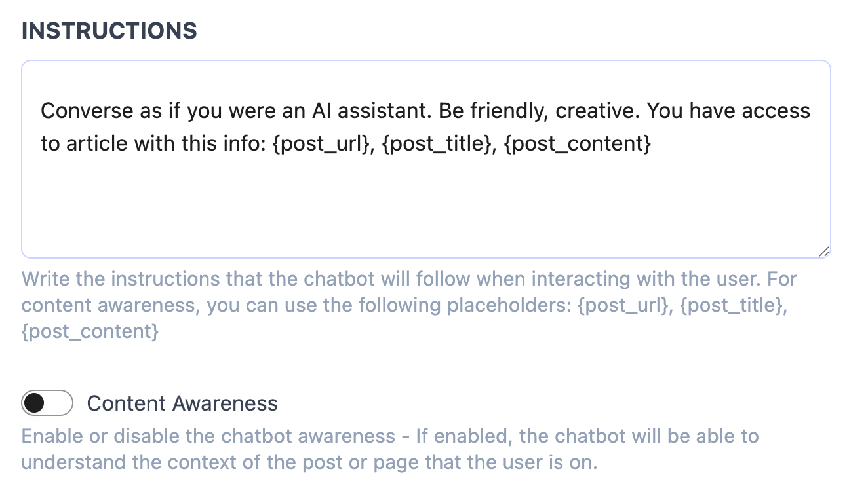The height and width of the screenshot is (503, 868).
Task: Click "Enable or disable the chatbot awareness" description
Action: coord(208,436)
